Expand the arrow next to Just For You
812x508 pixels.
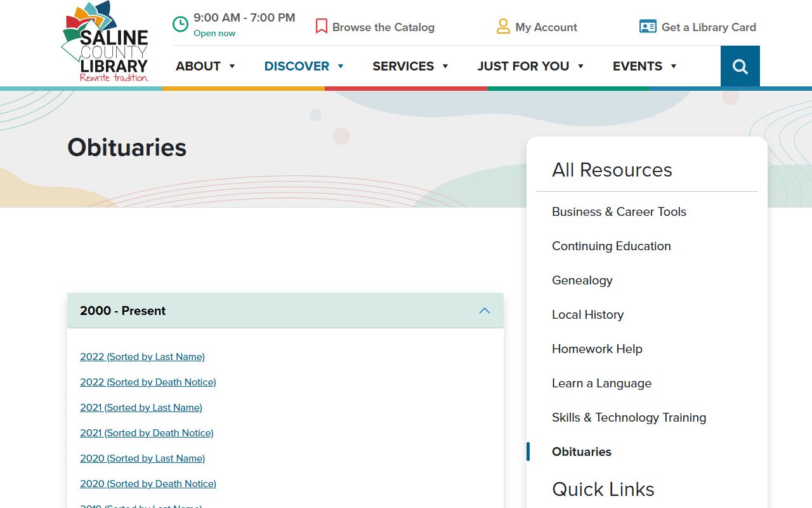point(580,66)
